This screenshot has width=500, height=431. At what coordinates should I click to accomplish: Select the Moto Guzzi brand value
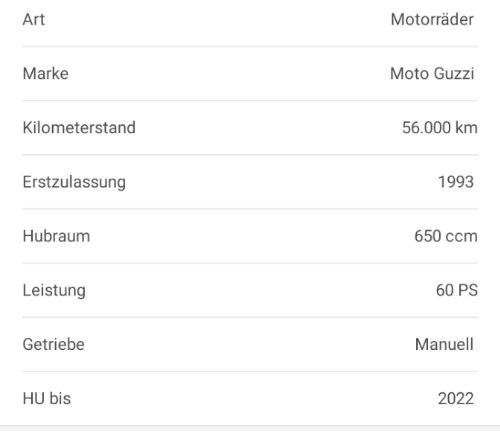pos(432,73)
